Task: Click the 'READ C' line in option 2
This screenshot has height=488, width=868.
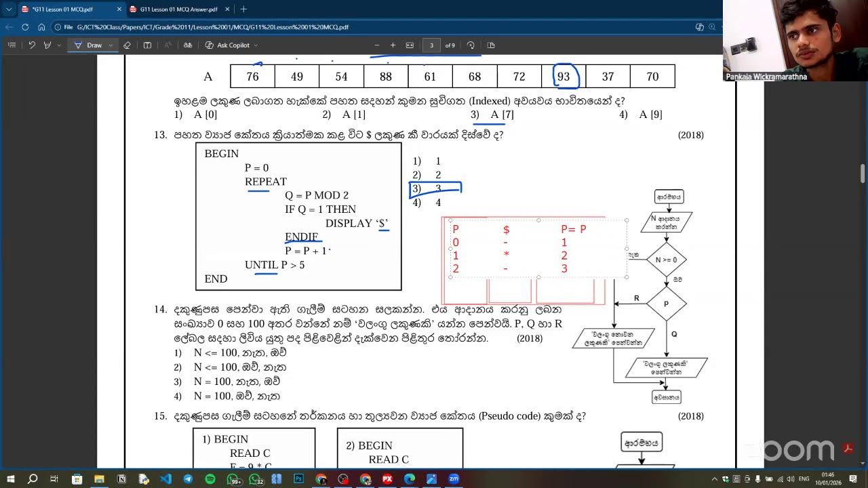Action: click(x=389, y=460)
